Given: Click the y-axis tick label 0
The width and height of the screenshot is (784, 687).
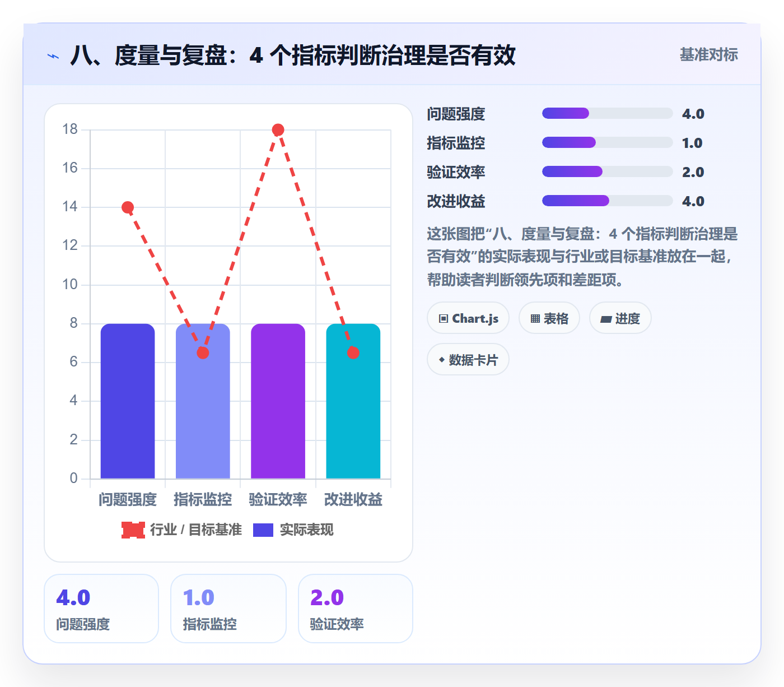Looking at the screenshot, I should pos(73,479).
